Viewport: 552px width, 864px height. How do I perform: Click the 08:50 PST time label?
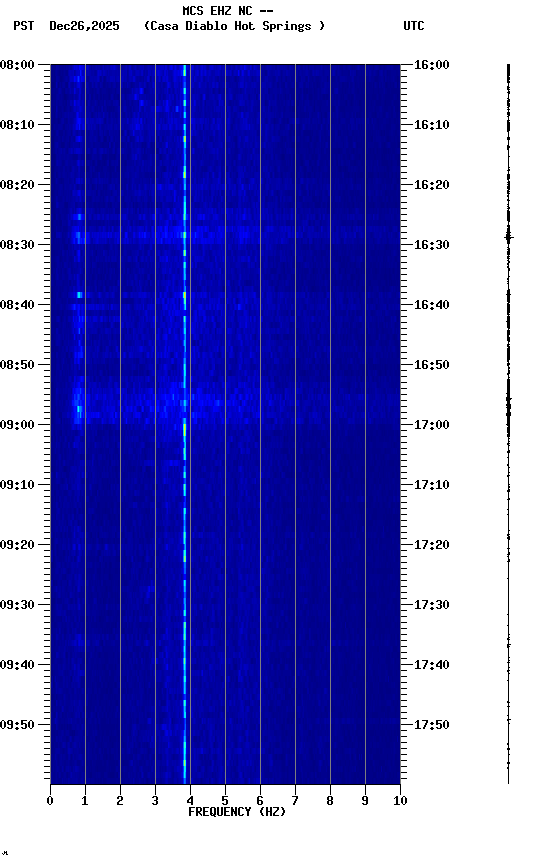(17, 365)
